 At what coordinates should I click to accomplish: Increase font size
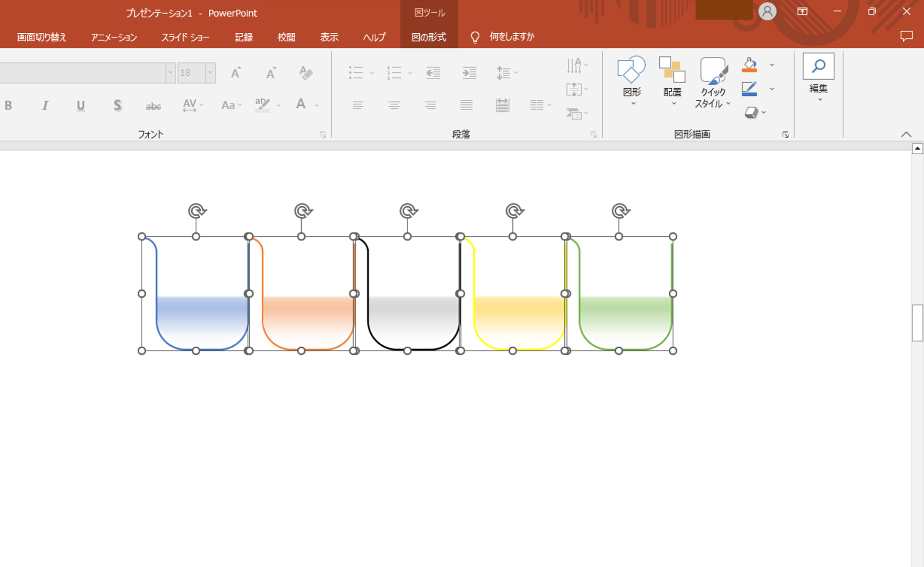236,73
